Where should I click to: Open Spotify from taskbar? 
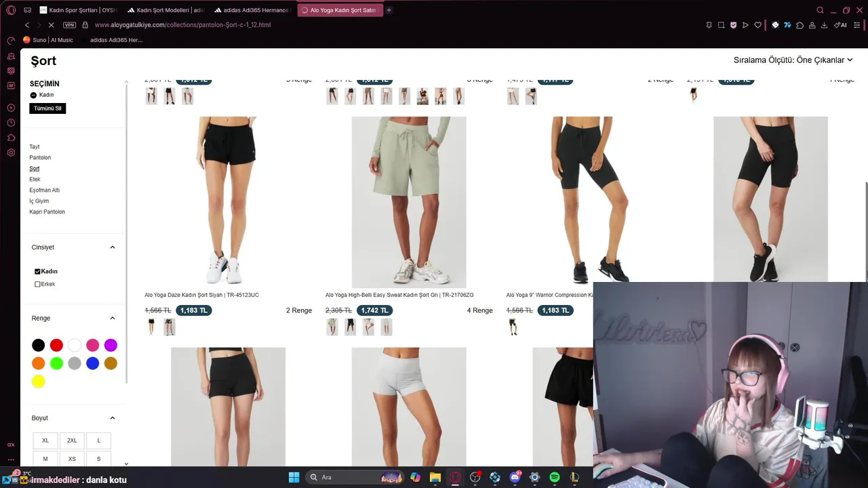pyautogui.click(x=555, y=477)
